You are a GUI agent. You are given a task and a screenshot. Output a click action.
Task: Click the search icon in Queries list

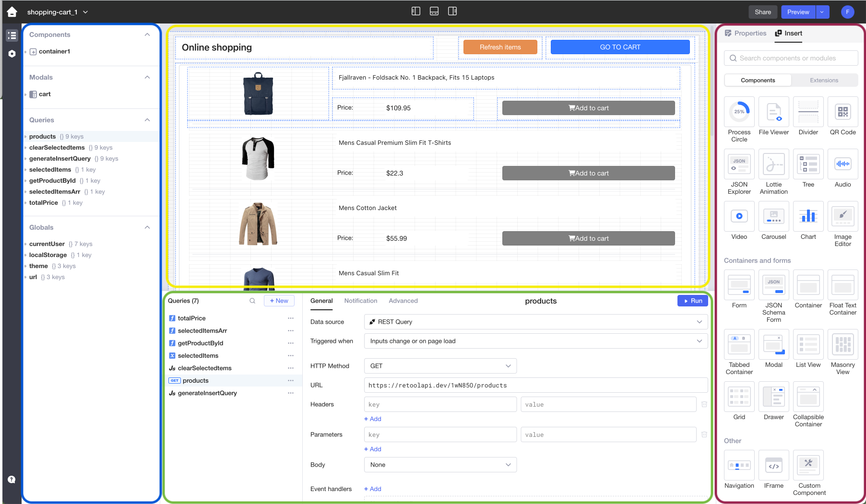point(252,301)
